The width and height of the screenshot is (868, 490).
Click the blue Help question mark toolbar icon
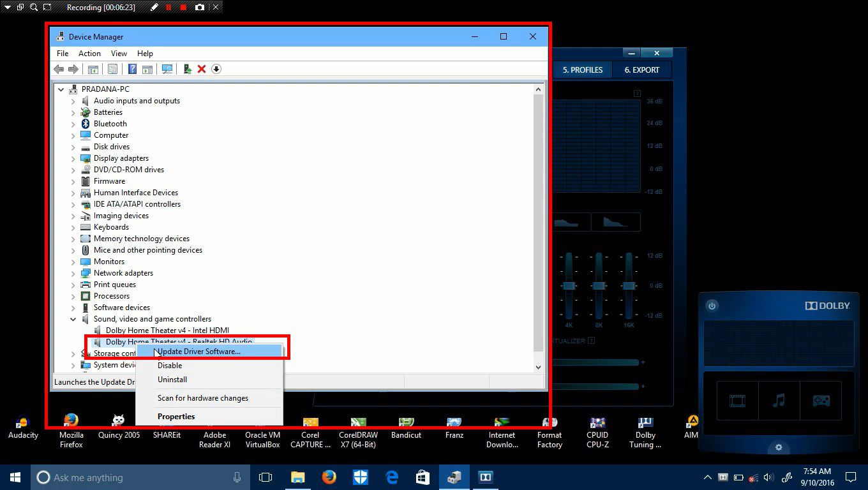tap(132, 69)
